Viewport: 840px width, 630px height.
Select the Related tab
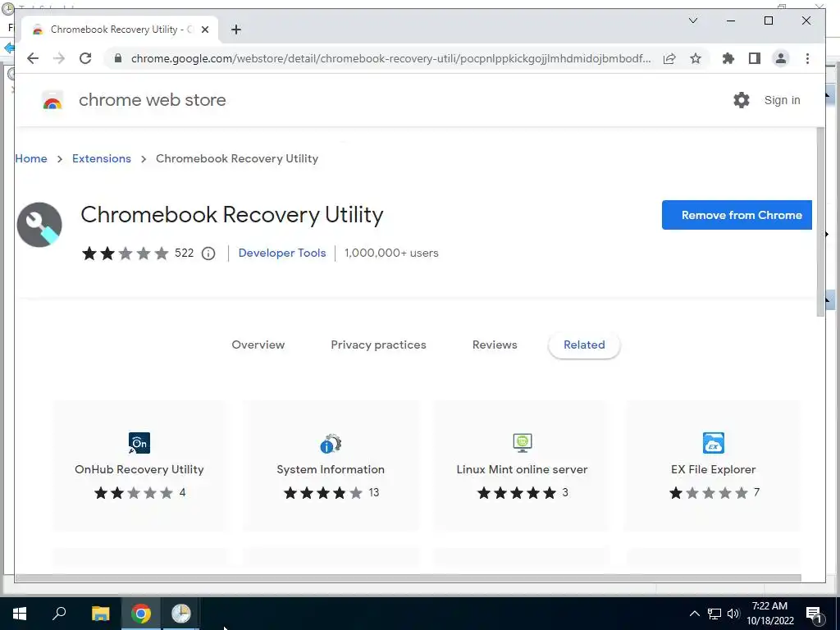(x=584, y=345)
